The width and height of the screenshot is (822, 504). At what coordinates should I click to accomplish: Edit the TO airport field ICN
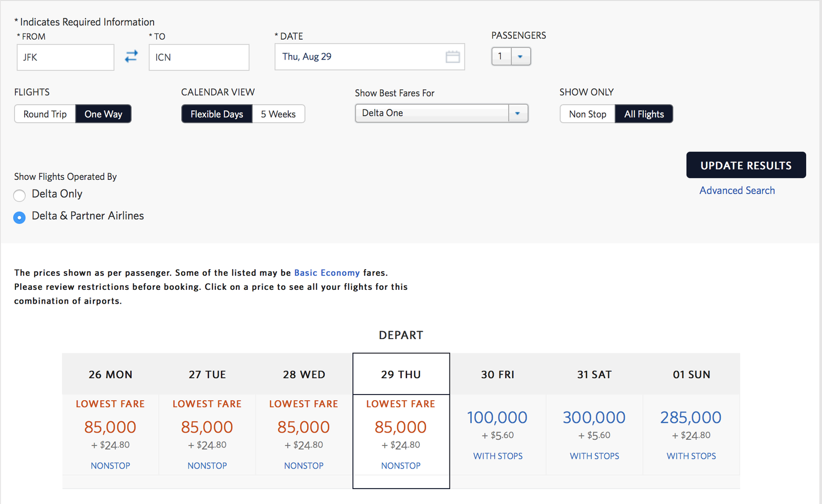click(x=199, y=57)
